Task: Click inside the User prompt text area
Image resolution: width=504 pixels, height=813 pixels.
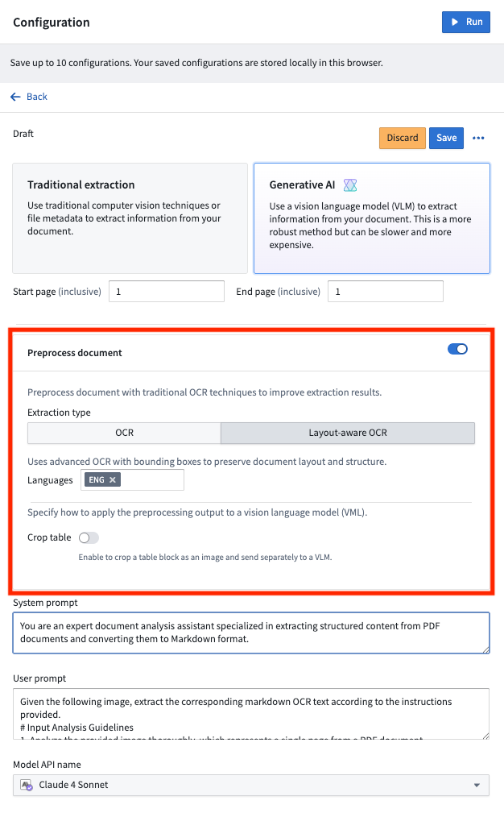Action: [251, 713]
